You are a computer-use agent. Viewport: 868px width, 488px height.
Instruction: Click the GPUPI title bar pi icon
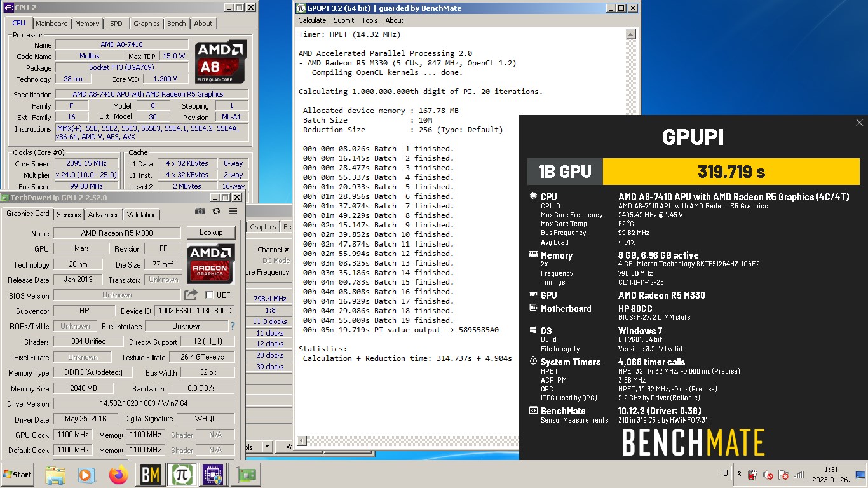pyautogui.click(x=301, y=8)
